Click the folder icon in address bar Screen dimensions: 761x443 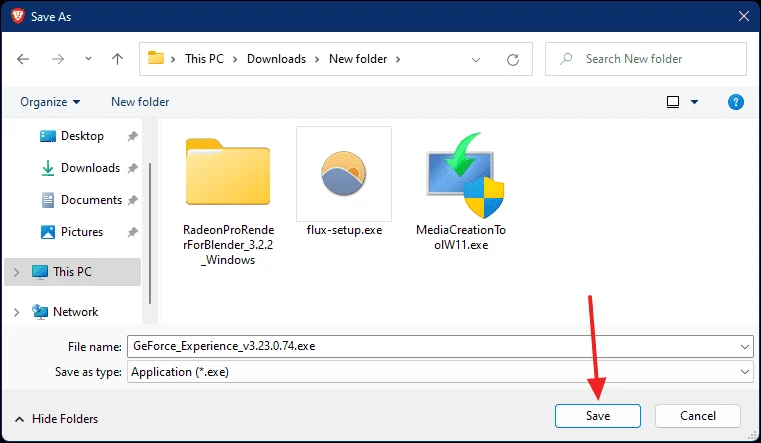point(156,58)
